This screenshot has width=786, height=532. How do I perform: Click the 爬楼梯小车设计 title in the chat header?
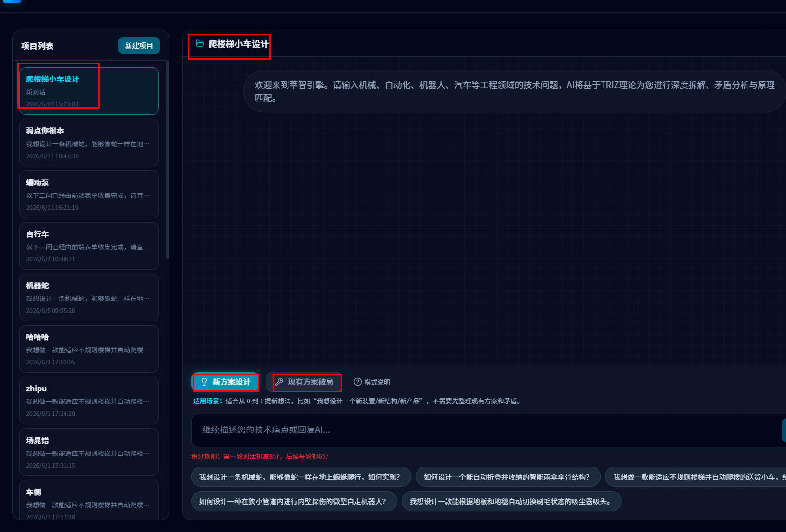(x=238, y=44)
